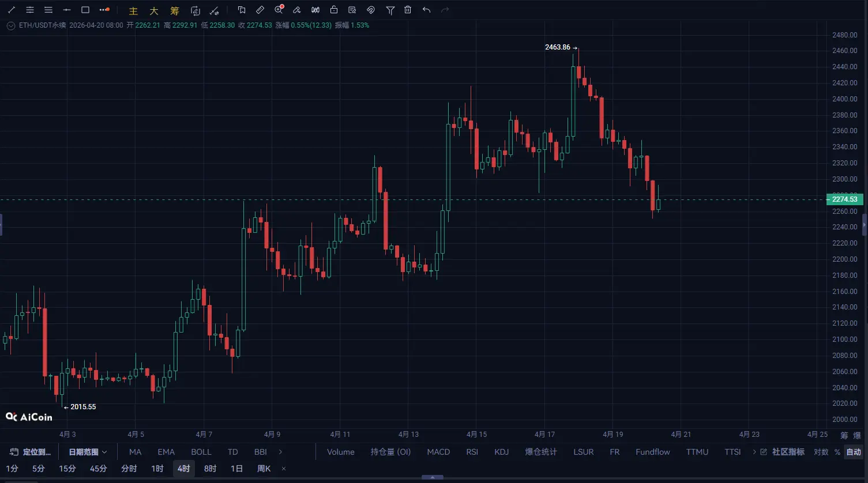Select the 4时 timeframe tab
This screenshot has width=868, height=483.
(184, 469)
